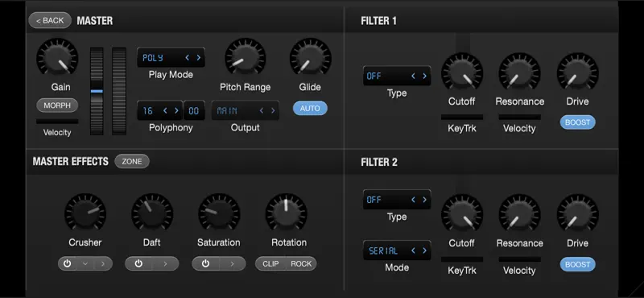Toggle Filter 2 BOOST

coord(577,265)
